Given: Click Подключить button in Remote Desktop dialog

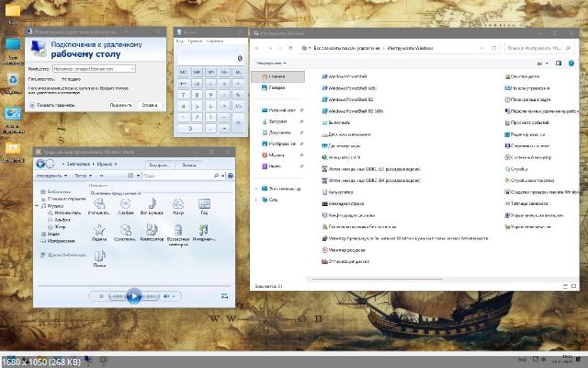Looking at the screenshot, I should pos(120,105).
